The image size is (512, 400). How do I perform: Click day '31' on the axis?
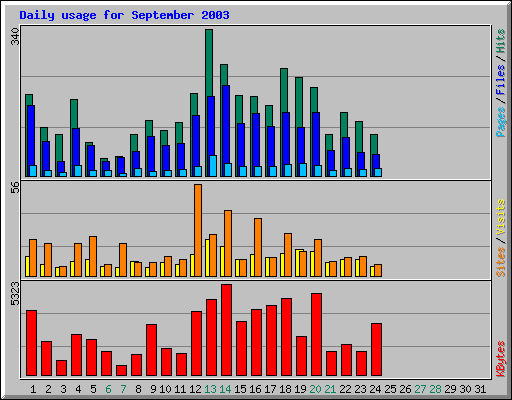480,389
